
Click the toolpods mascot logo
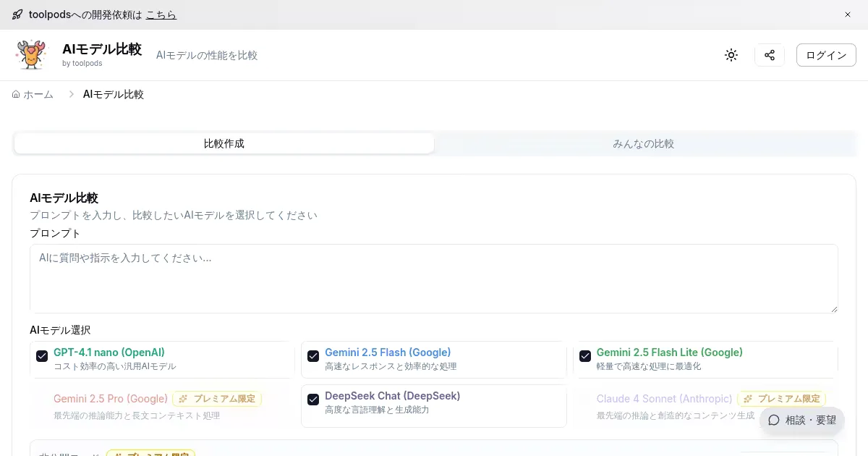(30, 55)
